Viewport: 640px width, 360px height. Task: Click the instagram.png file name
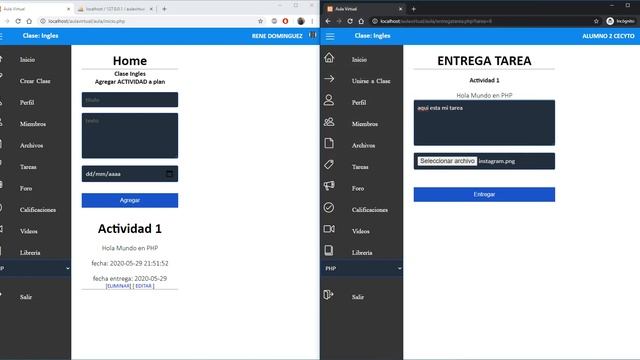pos(497,161)
